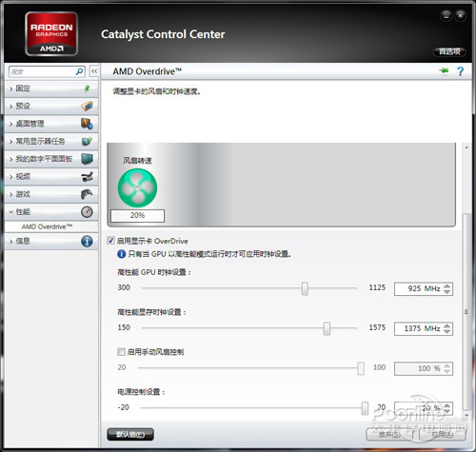Click the performance gauge icon in sidebar
The image size is (476, 452).
pos(87,211)
